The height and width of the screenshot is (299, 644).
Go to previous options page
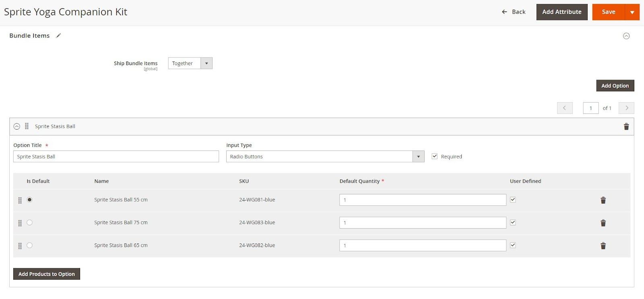[565, 108]
